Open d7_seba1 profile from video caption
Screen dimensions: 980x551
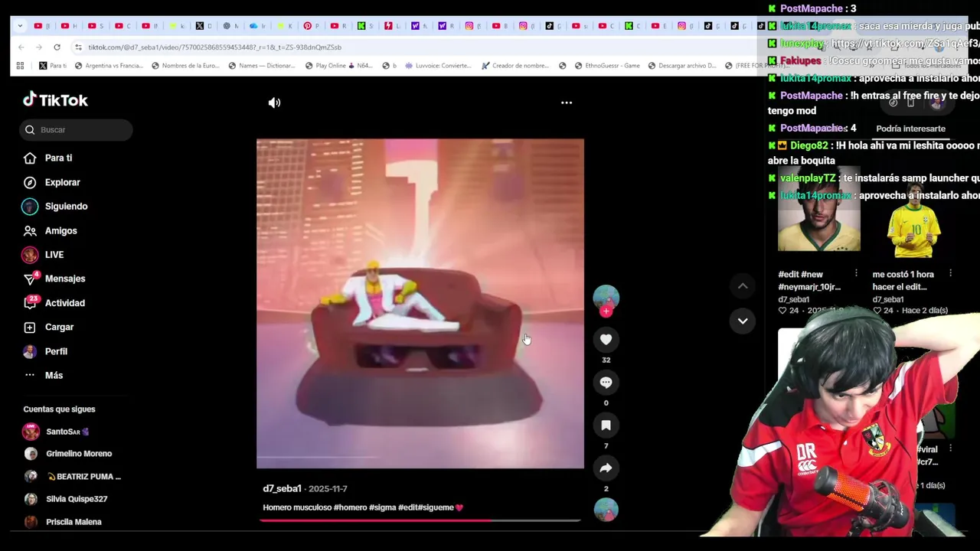click(x=283, y=488)
